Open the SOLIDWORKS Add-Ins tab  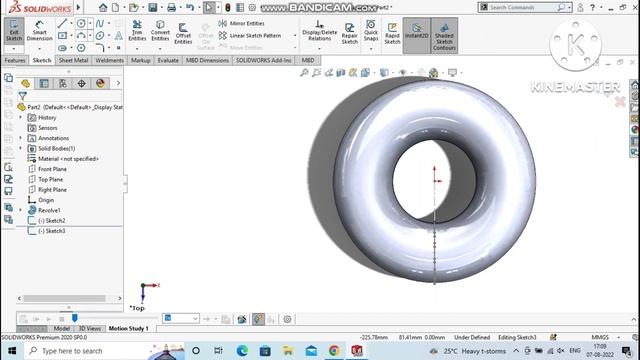coord(264,60)
